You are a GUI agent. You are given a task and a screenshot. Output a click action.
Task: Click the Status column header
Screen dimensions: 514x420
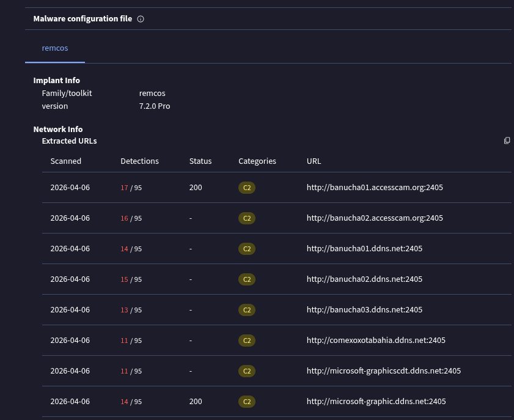point(200,161)
